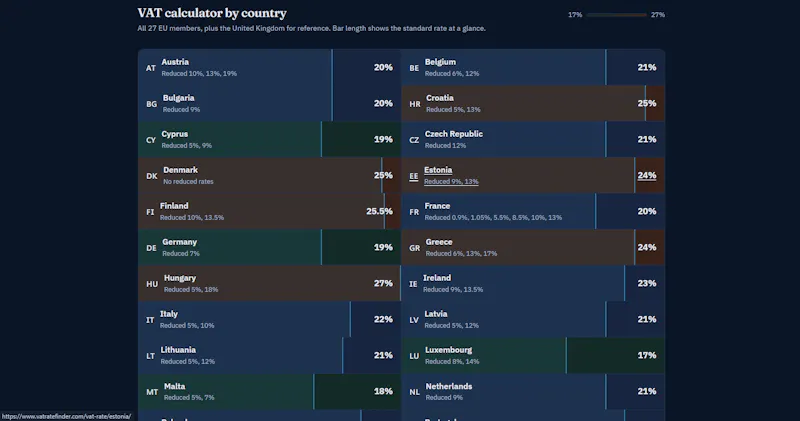Screen dimensions: 800x421
Task: Click the HR country code
Action: (415, 104)
